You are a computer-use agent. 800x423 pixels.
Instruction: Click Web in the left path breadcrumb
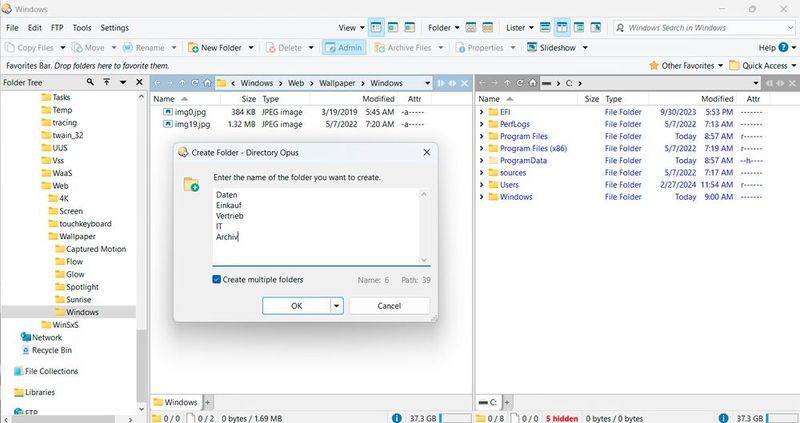tap(296, 83)
